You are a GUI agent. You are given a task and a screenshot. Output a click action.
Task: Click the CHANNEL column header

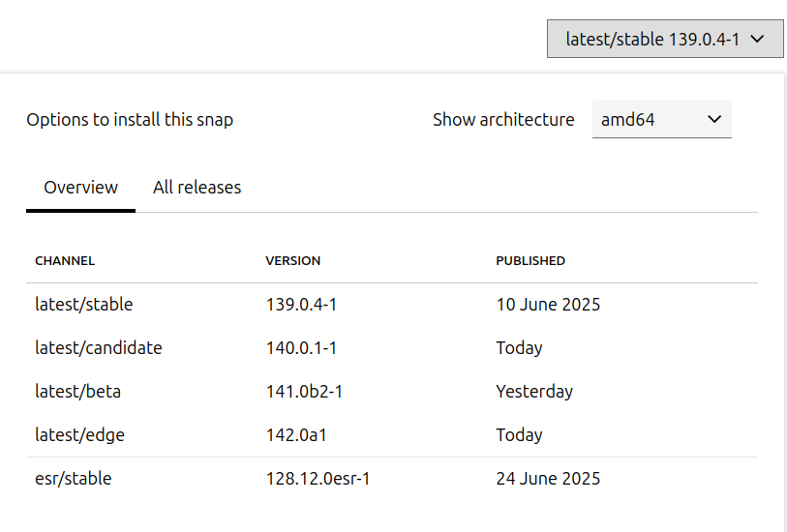click(65, 261)
